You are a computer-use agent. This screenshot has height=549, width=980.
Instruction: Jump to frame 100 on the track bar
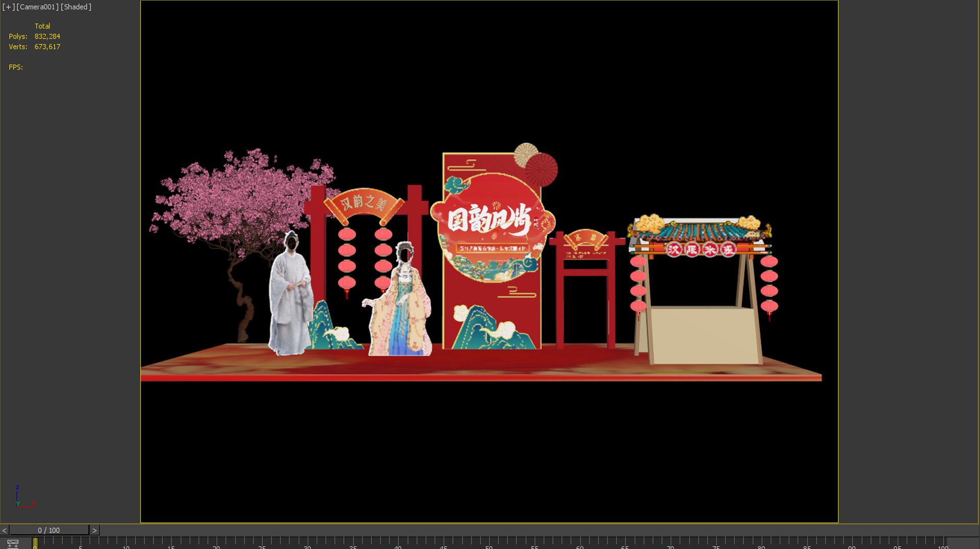(x=943, y=544)
